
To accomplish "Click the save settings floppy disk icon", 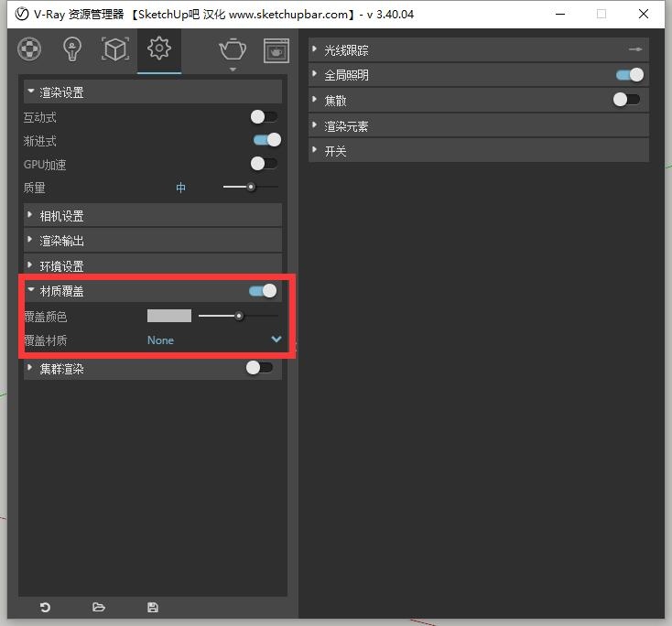I will click(153, 607).
